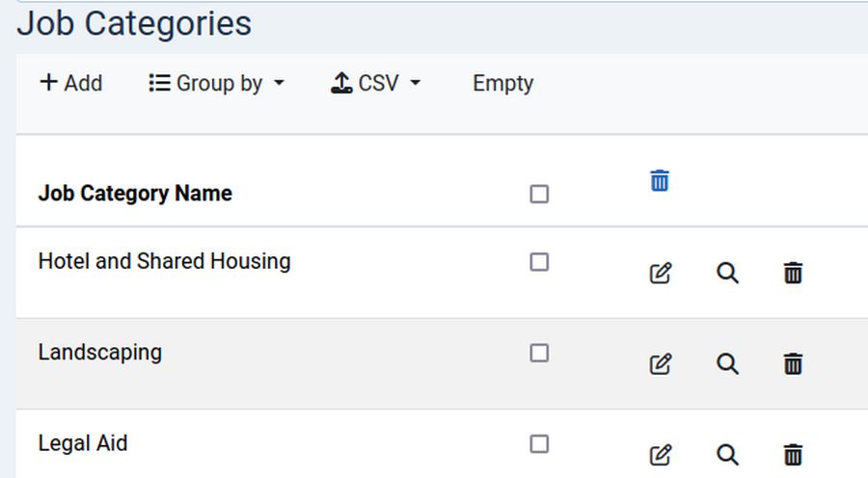The image size is (868, 478).
Task: Edit the Landscaping job category
Action: 661,364
